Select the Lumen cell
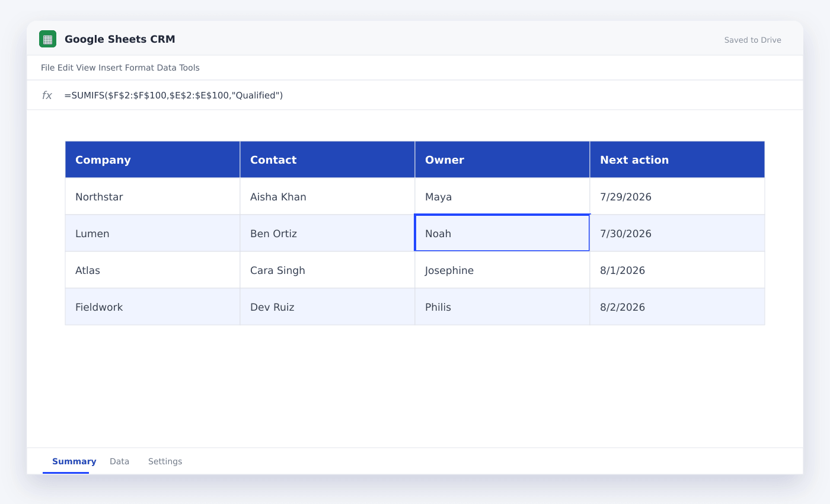This screenshot has width=830, height=504. click(152, 233)
